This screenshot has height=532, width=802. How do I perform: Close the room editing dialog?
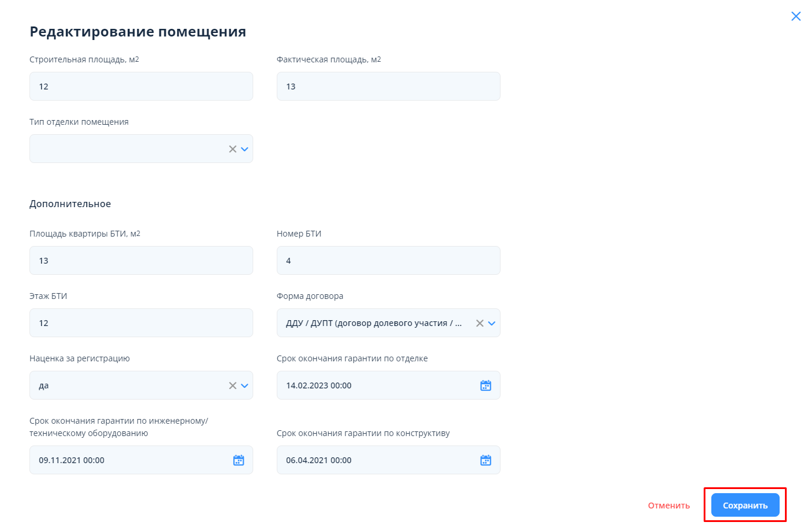[x=796, y=16]
